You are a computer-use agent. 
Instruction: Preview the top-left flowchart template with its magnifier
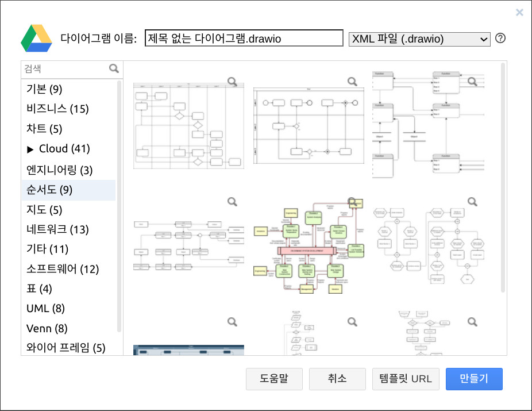pyautogui.click(x=232, y=82)
